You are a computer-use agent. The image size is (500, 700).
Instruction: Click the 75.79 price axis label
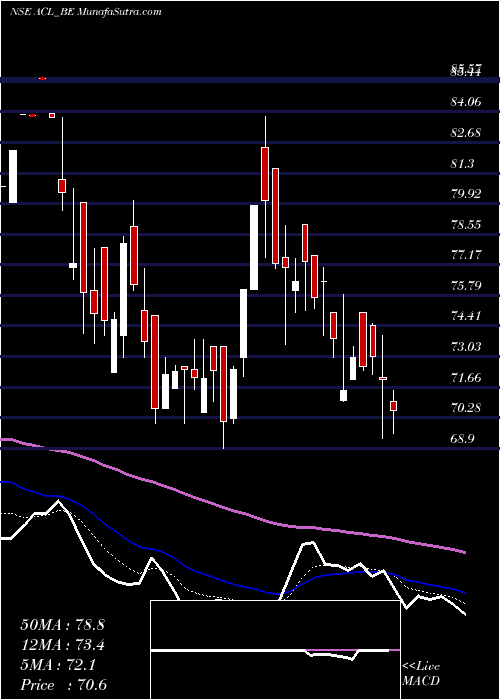467,285
